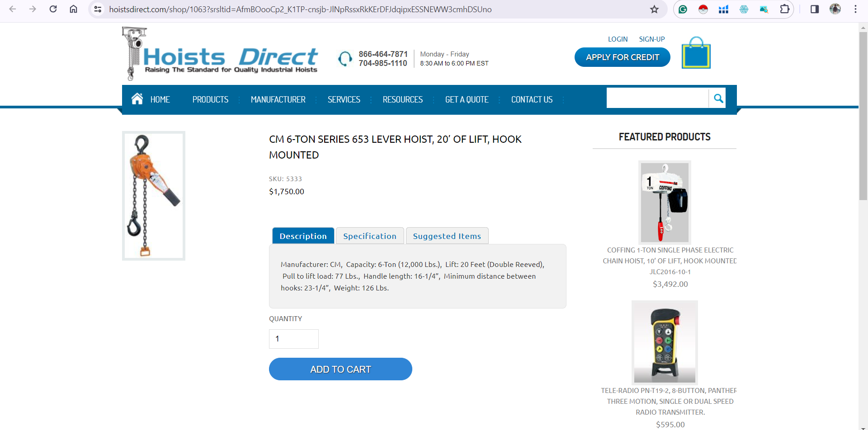Go back with the browser back arrow
The width and height of the screenshot is (868, 430).
(13, 9)
